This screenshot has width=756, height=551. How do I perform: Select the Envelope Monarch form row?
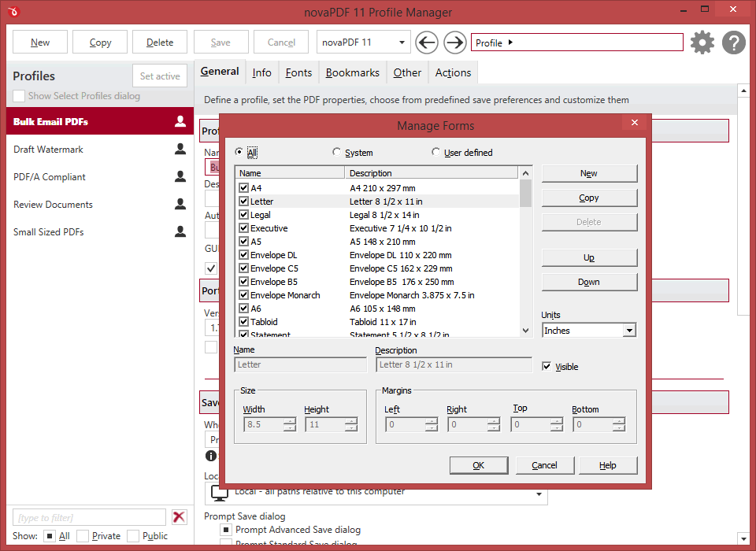click(x=379, y=295)
